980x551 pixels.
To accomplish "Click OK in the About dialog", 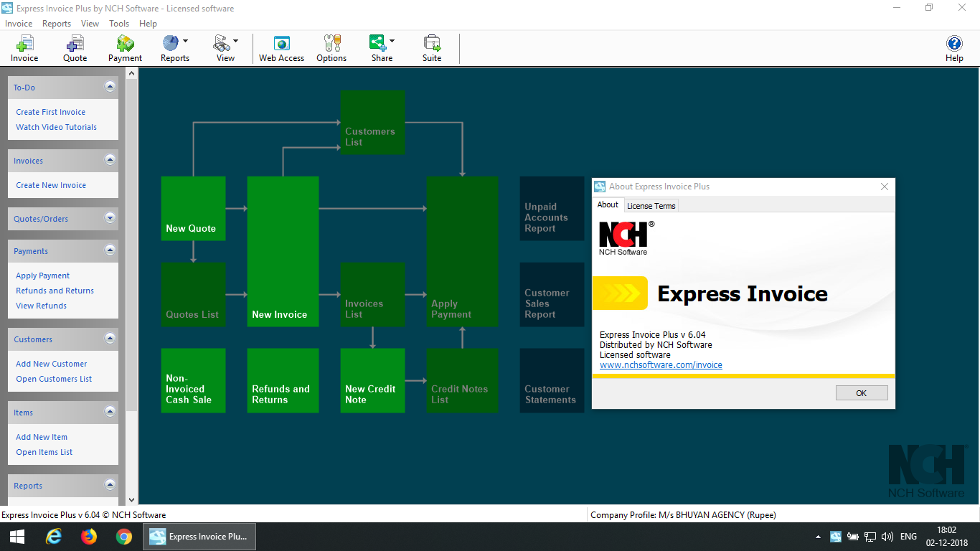I will (x=862, y=393).
